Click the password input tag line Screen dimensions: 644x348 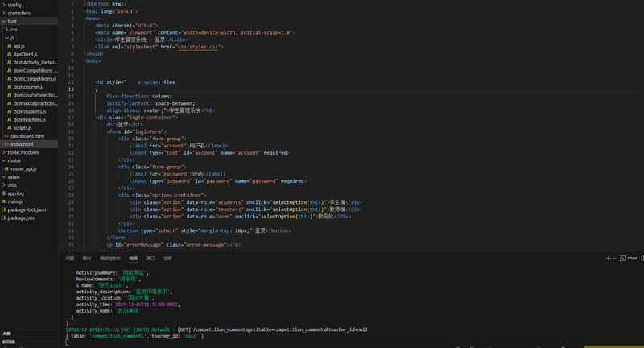(x=218, y=181)
